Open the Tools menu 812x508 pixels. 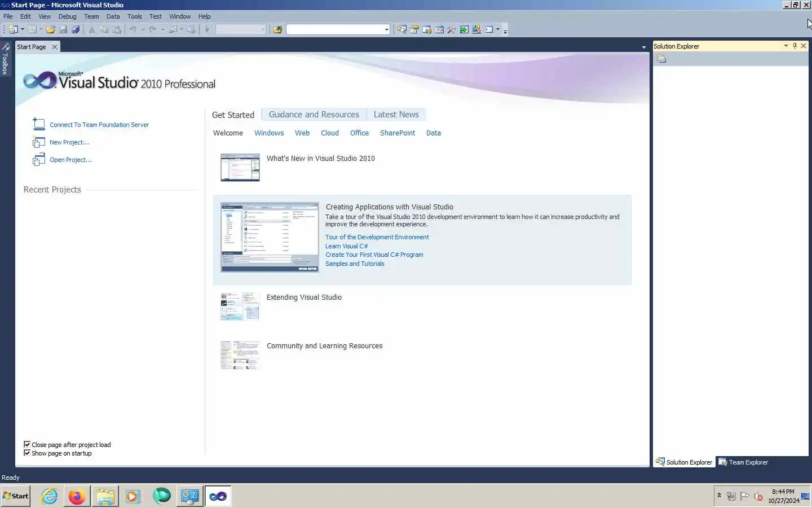click(x=134, y=16)
